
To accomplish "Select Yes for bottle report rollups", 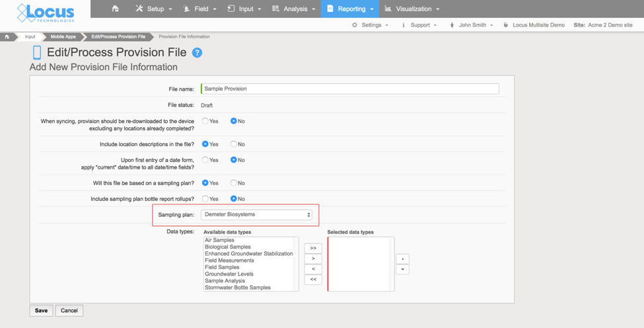I will 205,198.
